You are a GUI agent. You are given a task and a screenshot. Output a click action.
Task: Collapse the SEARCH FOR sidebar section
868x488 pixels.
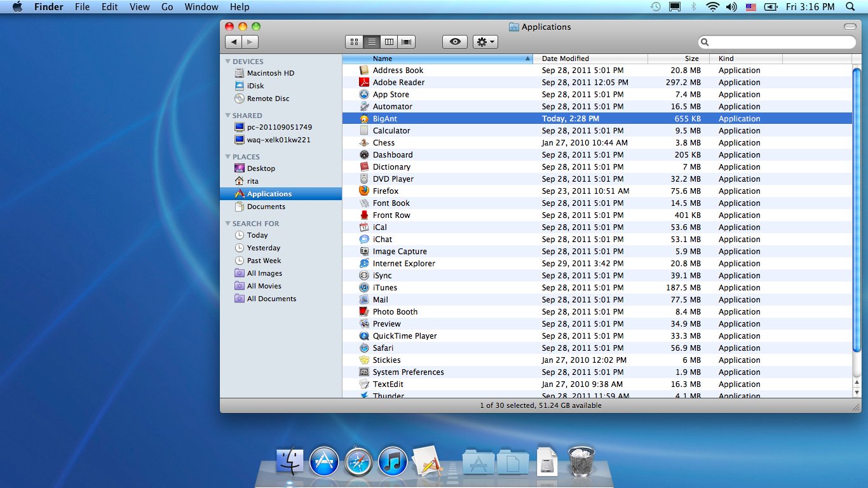[228, 224]
